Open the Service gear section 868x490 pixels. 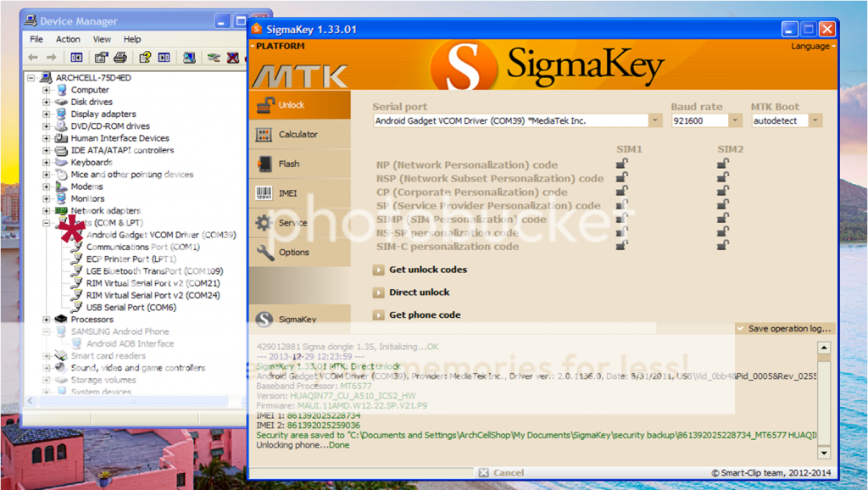tap(264, 223)
